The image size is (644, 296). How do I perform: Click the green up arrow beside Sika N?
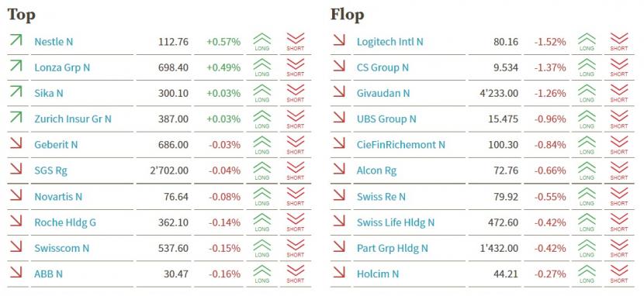pos(16,91)
